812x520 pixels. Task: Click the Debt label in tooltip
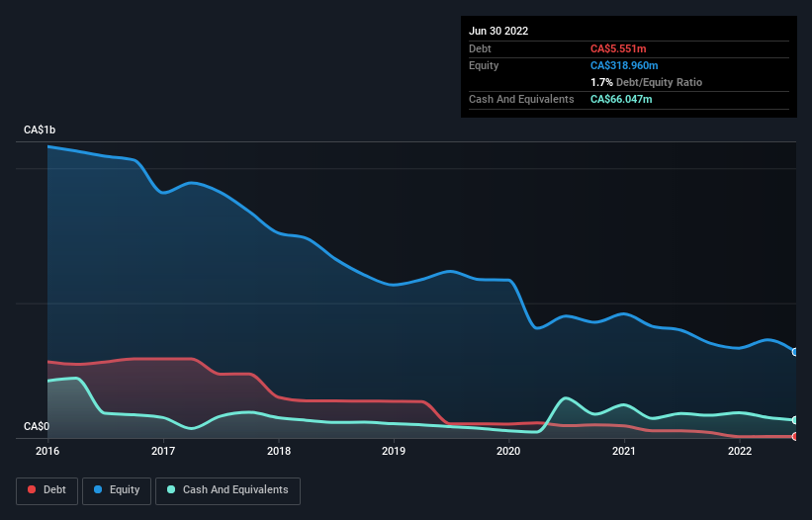tap(480, 48)
